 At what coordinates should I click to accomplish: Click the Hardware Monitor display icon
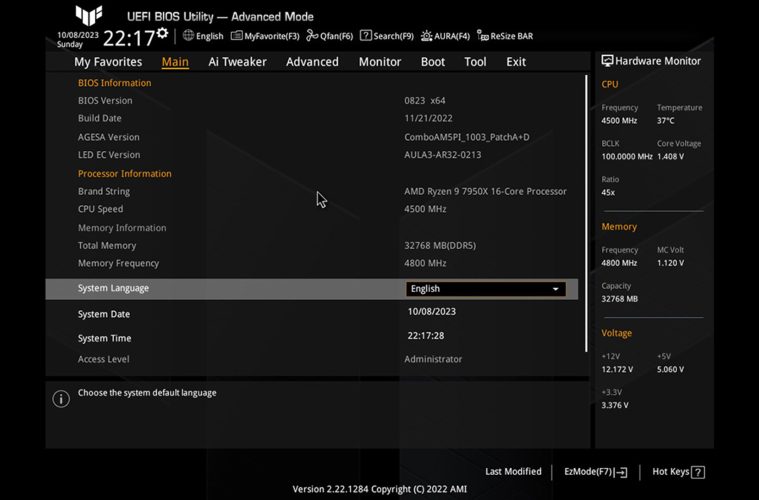607,61
